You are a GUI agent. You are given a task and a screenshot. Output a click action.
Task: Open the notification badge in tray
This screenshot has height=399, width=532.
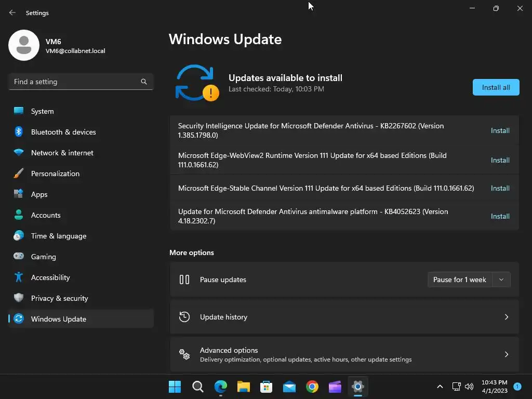(x=517, y=387)
